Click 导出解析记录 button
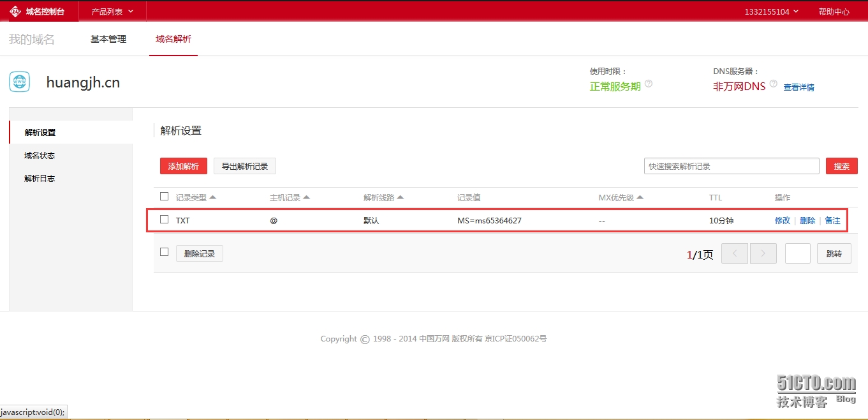 point(244,166)
